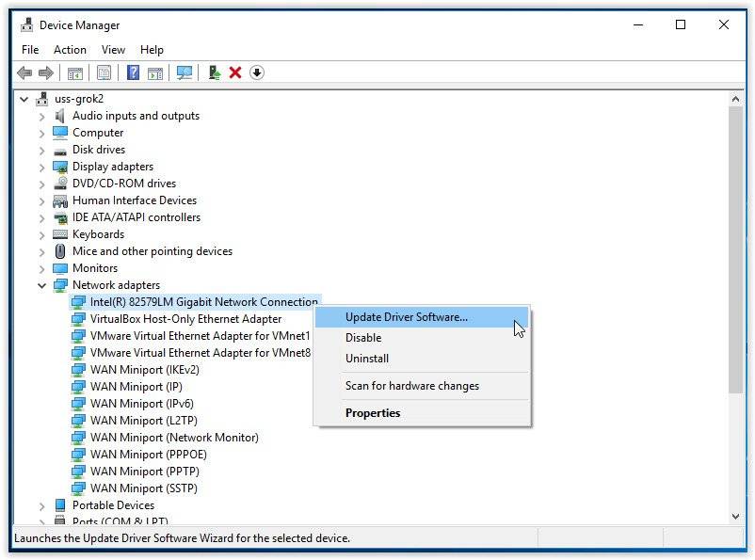Screen dimensions: 755x560
Task: Select the Mice and other pointing devices label
Action: (x=153, y=251)
